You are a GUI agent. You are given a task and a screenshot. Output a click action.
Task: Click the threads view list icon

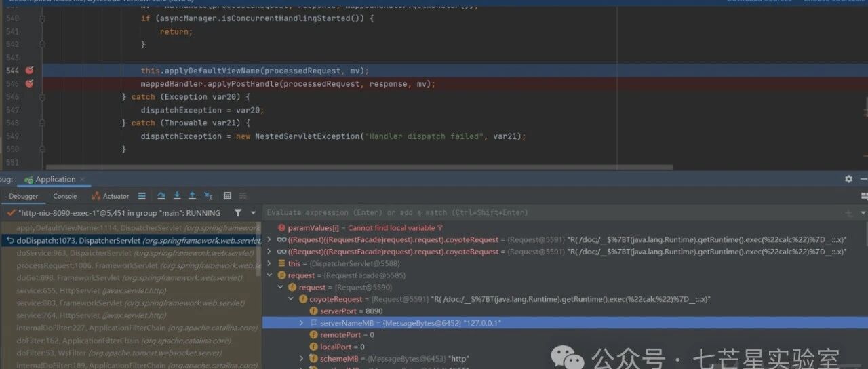142,196
